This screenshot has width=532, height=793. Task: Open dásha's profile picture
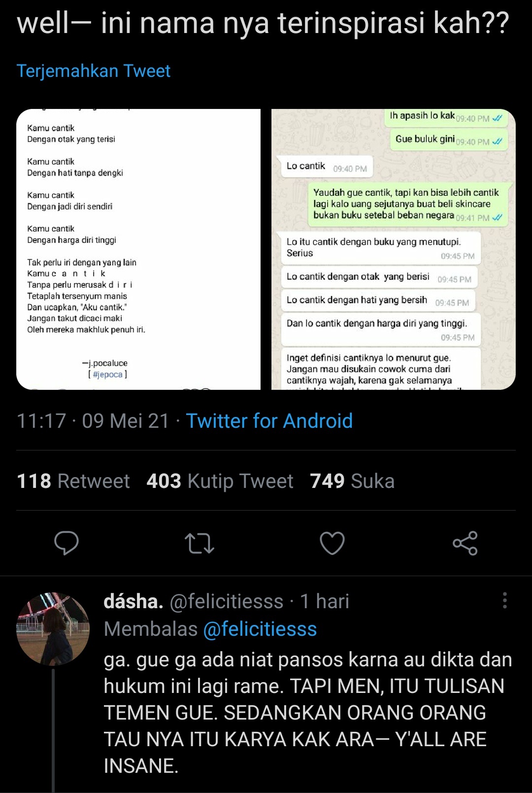pos(53,629)
